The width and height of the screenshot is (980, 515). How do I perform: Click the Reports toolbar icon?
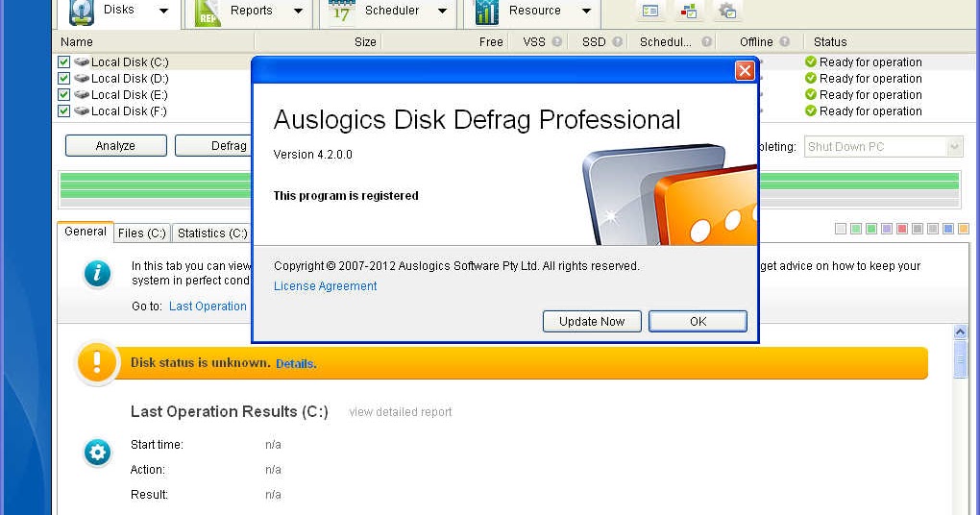pos(208,12)
